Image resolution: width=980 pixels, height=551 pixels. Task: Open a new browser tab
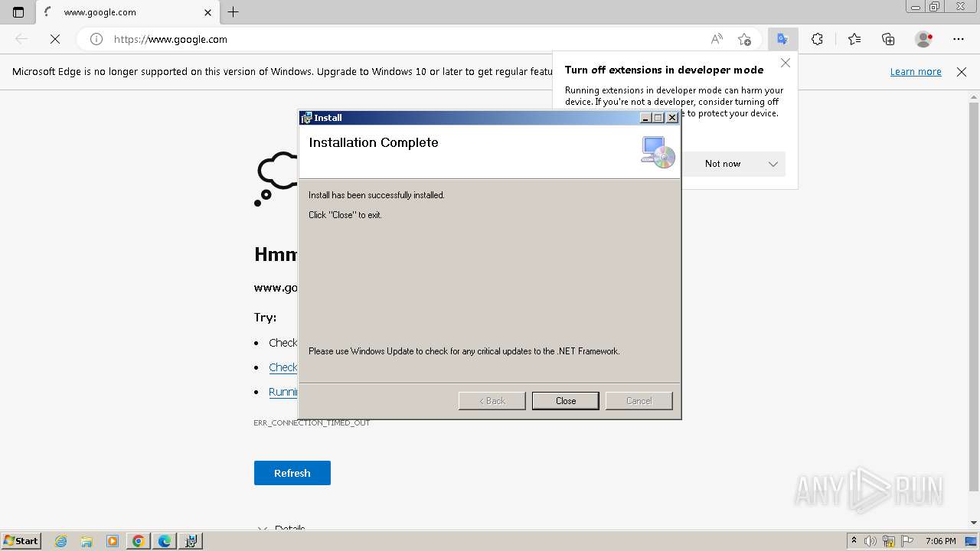click(x=234, y=12)
